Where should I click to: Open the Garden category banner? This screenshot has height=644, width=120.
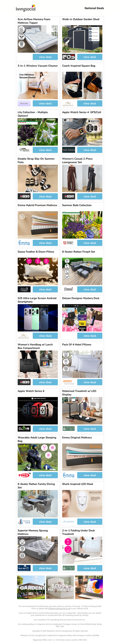[x=31, y=587]
